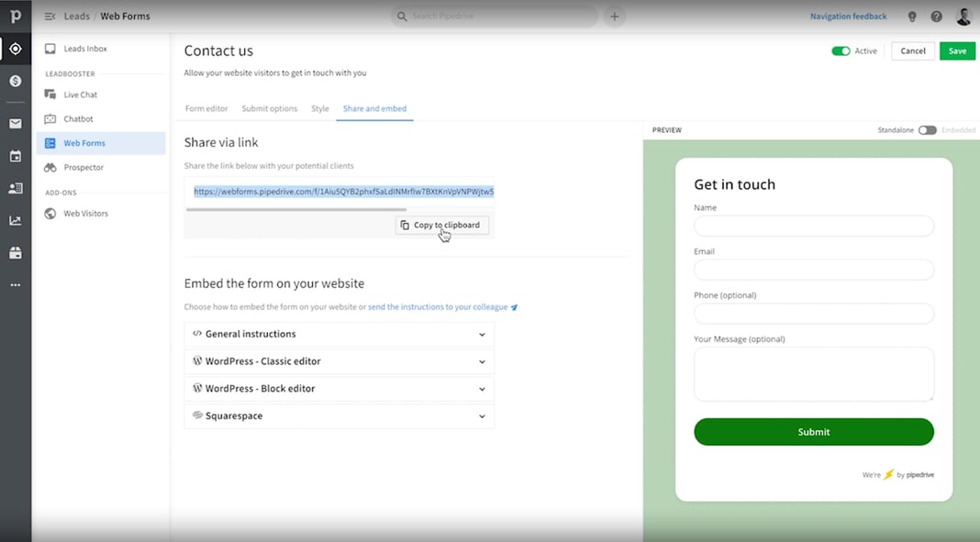Collapse the navigation with the sidebar toggle

[x=48, y=15]
